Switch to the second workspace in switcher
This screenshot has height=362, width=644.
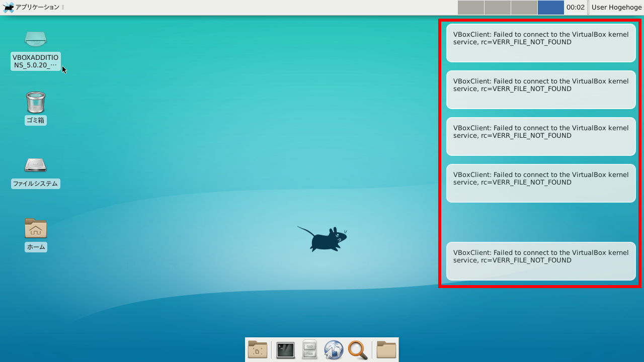click(498, 8)
